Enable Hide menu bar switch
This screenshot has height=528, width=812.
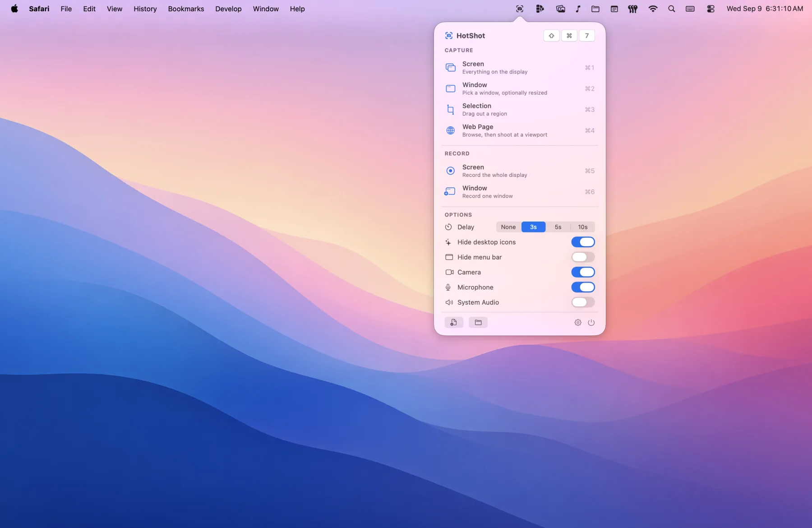pos(583,257)
